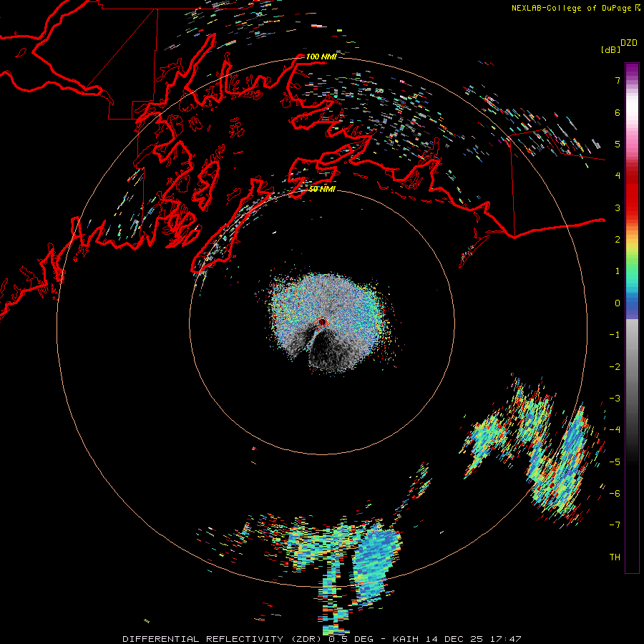
Task: Click the -4 value on the dB scale
Action: pyautogui.click(x=615, y=430)
